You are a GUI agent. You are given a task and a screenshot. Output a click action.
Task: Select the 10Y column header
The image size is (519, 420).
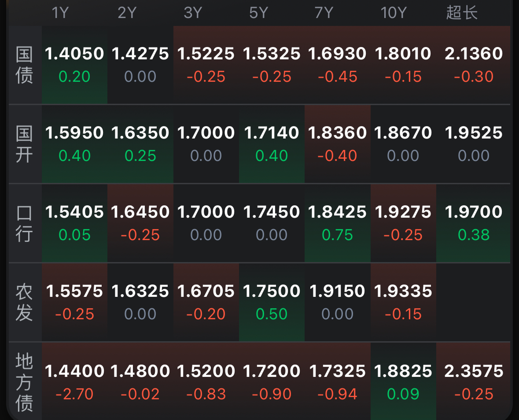pyautogui.click(x=394, y=13)
